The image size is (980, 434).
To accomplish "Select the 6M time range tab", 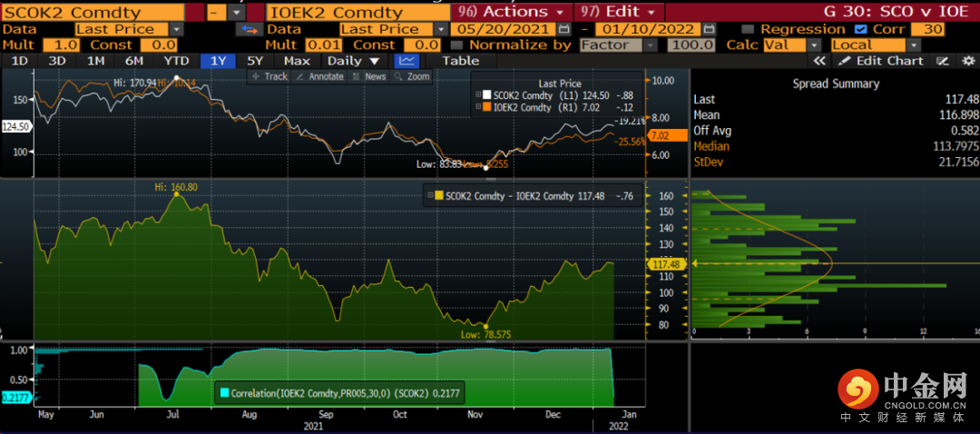I will click(x=133, y=61).
